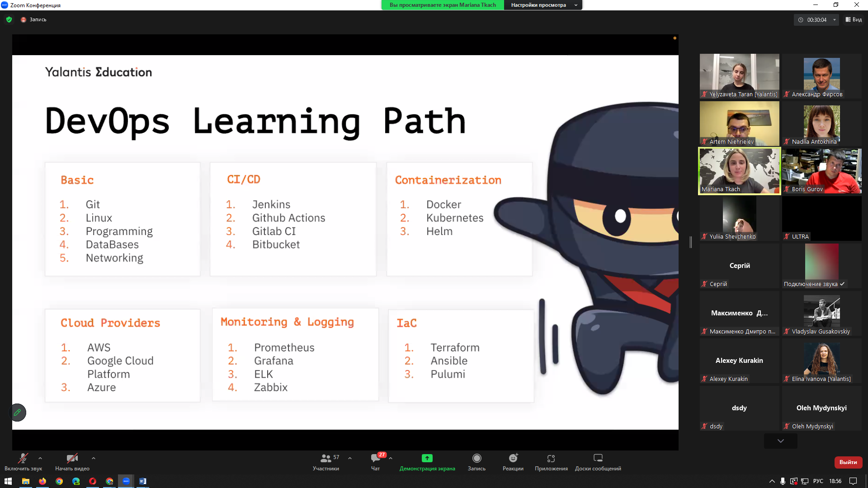Expand video options arrow beside camera
This screenshot has width=868, height=488.
pyautogui.click(x=94, y=458)
